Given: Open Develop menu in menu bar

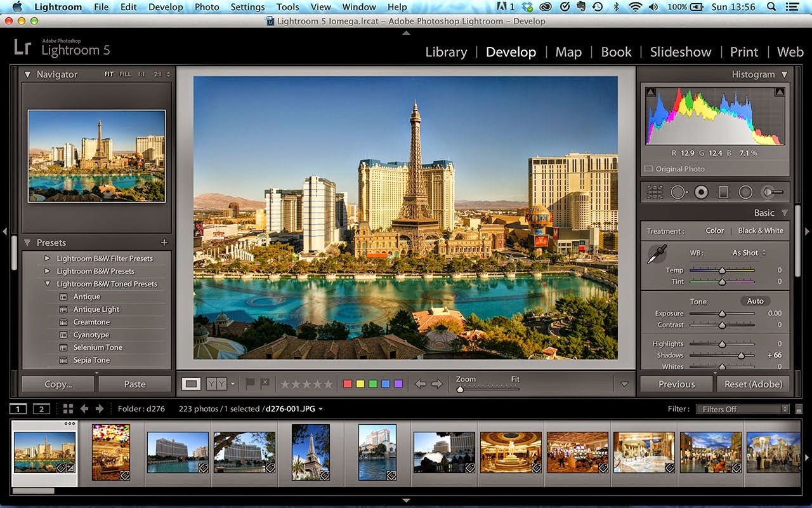Looking at the screenshot, I should pos(164,7).
